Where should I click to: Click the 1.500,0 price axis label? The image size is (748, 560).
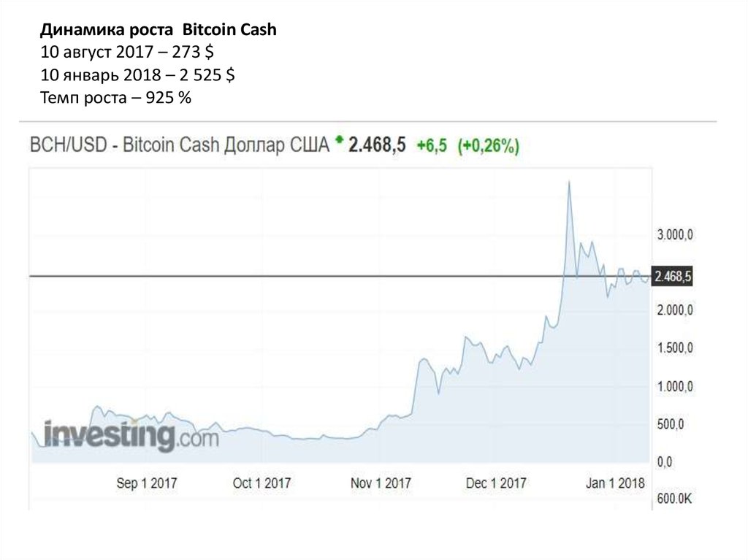point(674,348)
